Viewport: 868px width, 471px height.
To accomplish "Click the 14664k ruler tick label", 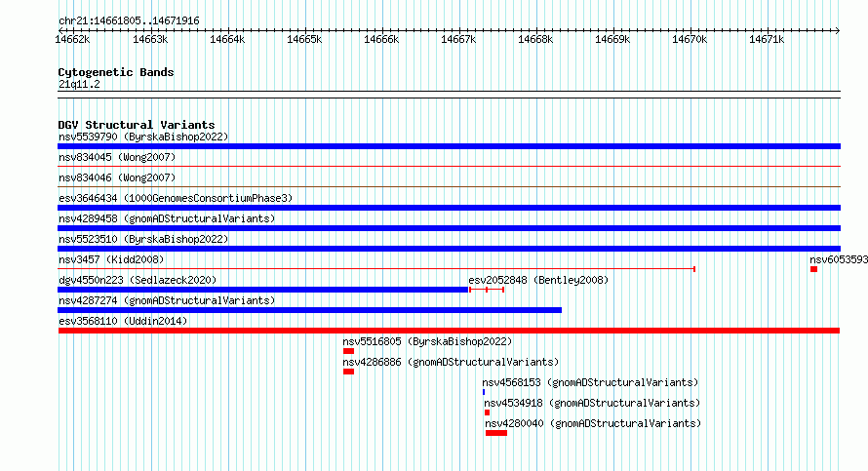I will [x=227, y=39].
